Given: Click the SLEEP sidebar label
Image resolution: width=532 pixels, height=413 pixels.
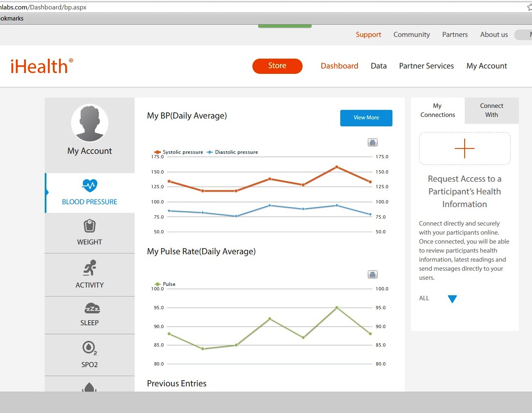Looking at the screenshot, I should [x=89, y=323].
